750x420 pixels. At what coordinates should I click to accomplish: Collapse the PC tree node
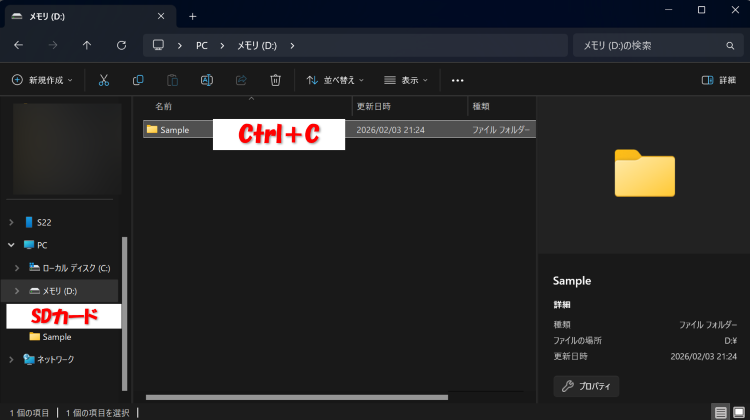click(x=11, y=245)
